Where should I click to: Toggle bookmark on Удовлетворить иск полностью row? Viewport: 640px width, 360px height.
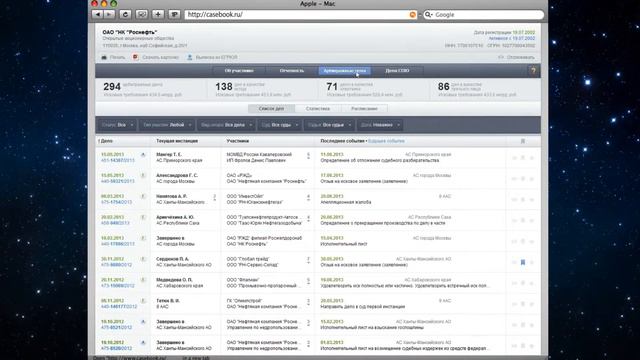(522, 283)
